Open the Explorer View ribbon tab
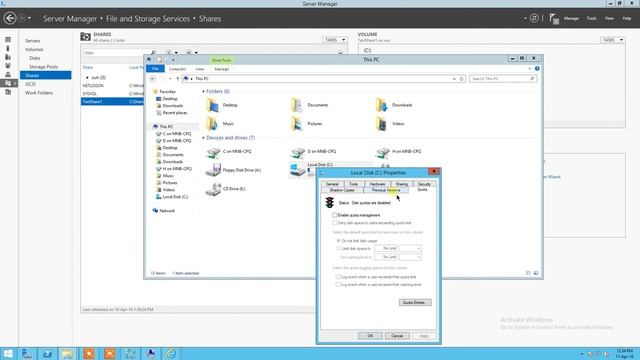 (200, 69)
